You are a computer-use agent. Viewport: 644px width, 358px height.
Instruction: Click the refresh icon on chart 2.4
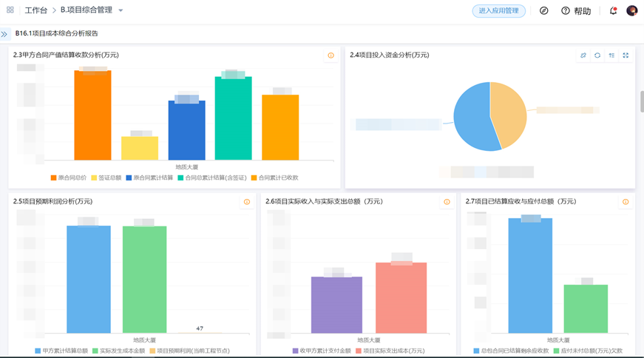click(597, 55)
